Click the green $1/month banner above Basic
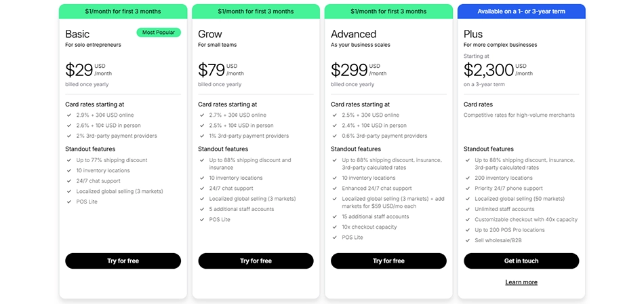This screenshot has width=644, height=304. pyautogui.click(x=123, y=12)
